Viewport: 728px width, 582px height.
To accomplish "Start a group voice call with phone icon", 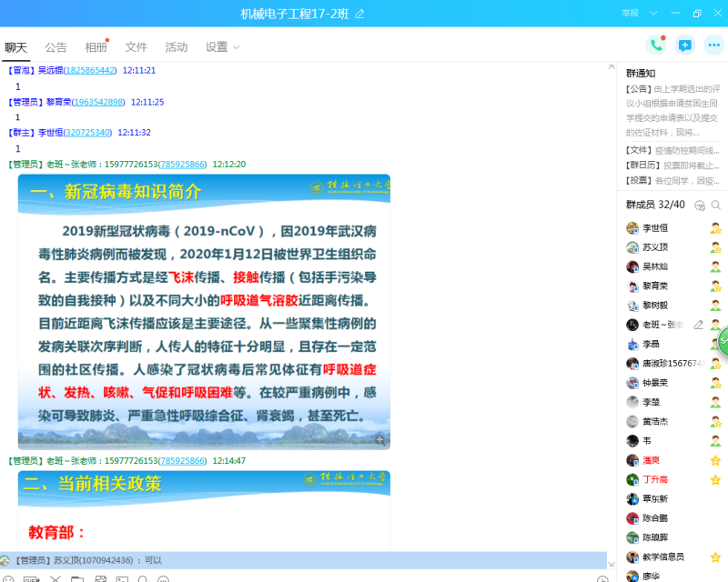I will pyautogui.click(x=655, y=45).
